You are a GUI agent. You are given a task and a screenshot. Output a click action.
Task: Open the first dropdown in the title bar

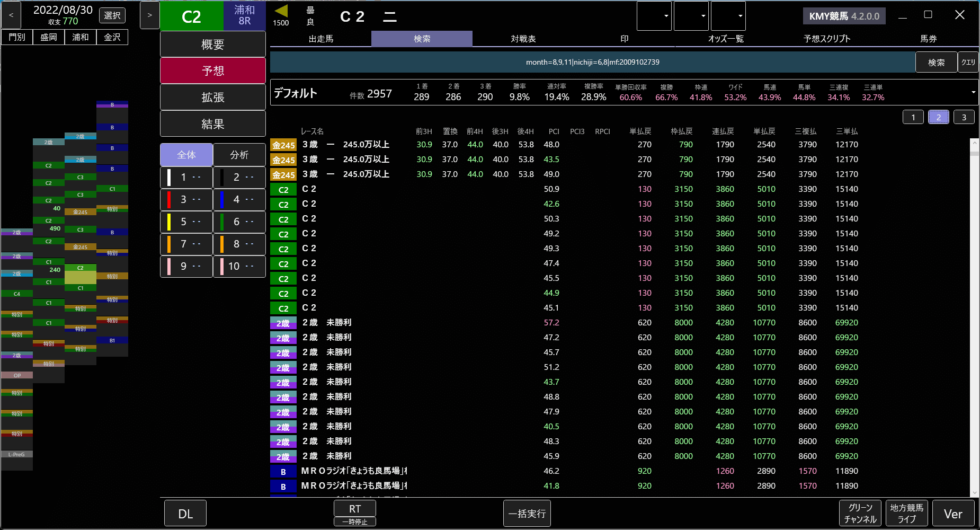tap(654, 15)
